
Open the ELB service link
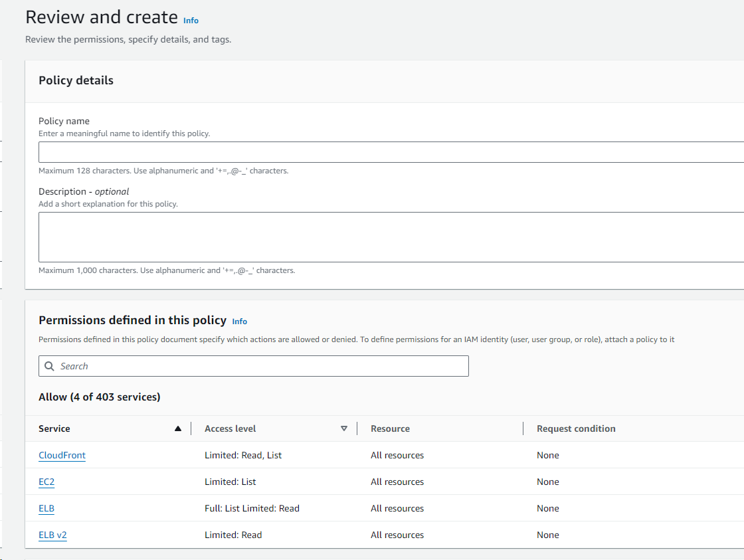pyautogui.click(x=46, y=508)
